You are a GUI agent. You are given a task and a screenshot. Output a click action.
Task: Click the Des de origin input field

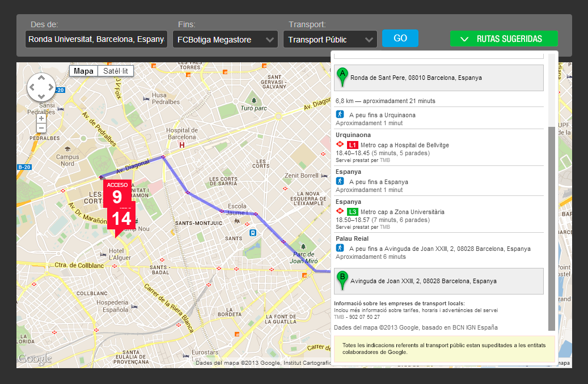[96, 40]
